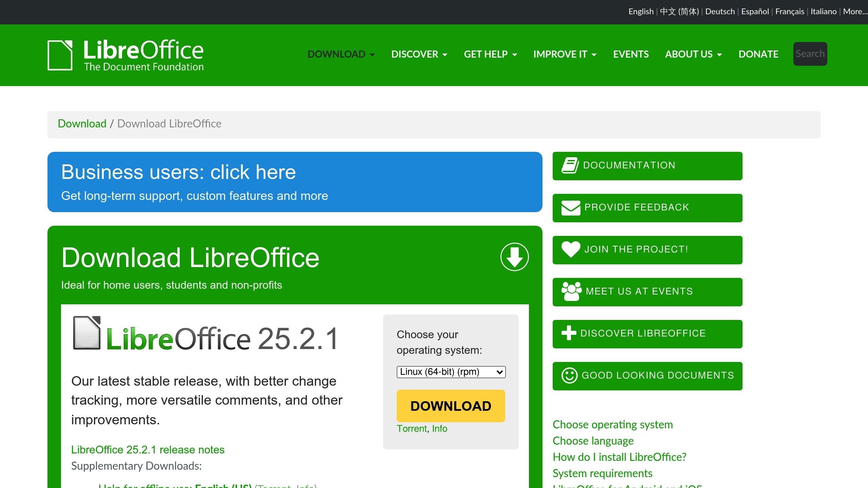Image resolution: width=868 pixels, height=488 pixels.
Task: Click Good Looking Documents label
Action: (x=658, y=375)
